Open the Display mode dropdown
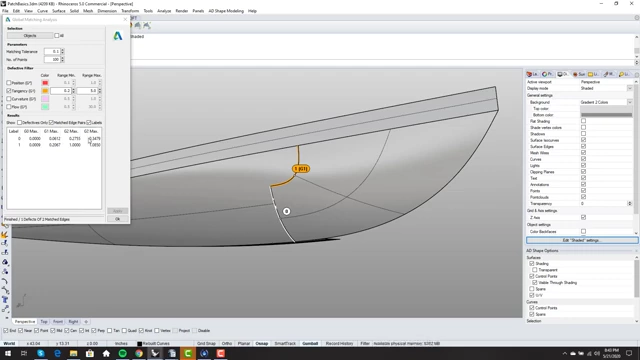Image resolution: width=640 pixels, height=360 pixels. pos(630,88)
